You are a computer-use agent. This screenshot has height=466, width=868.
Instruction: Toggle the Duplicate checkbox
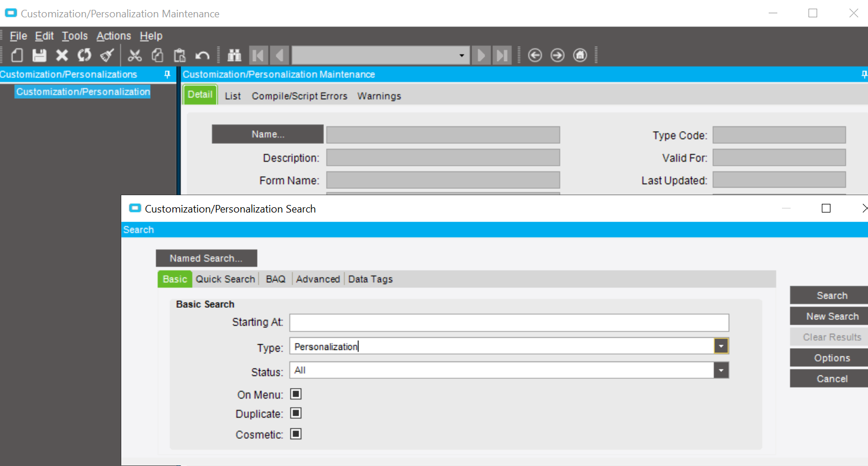pos(296,413)
